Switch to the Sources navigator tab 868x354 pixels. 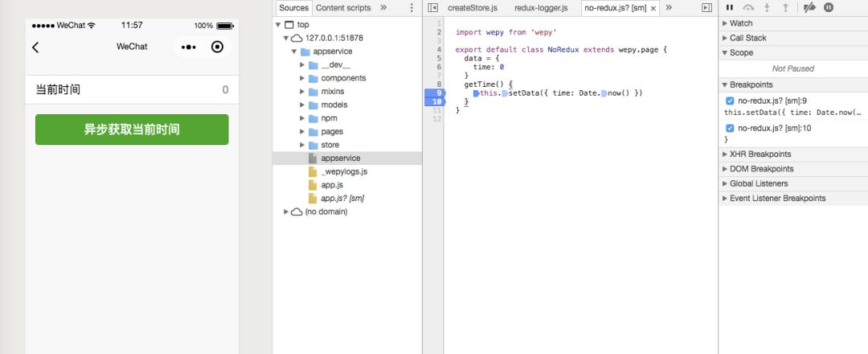point(293,8)
